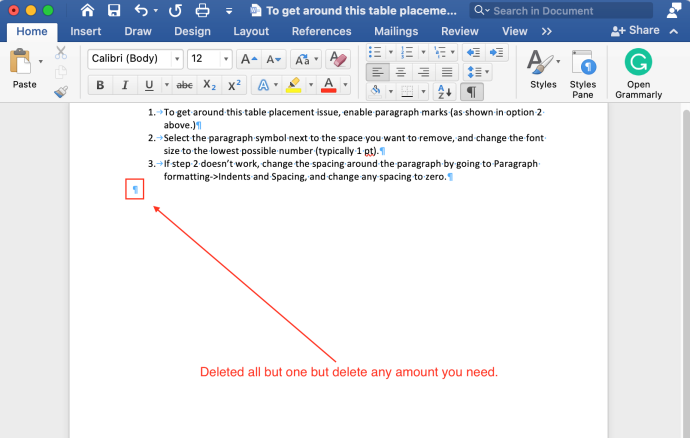This screenshot has width=690, height=438.
Task: Open the Mailings tab
Action: (x=396, y=31)
